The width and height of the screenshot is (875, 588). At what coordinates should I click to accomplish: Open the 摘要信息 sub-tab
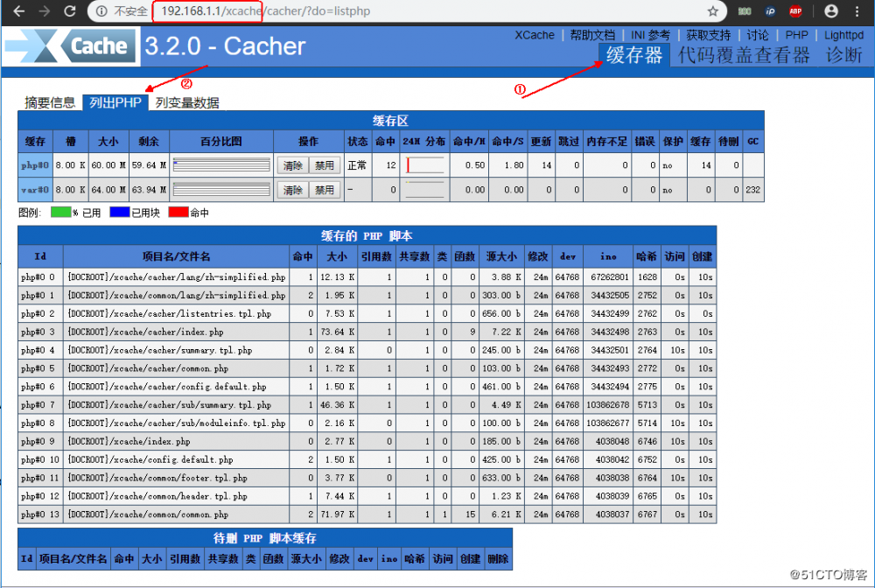(x=50, y=102)
